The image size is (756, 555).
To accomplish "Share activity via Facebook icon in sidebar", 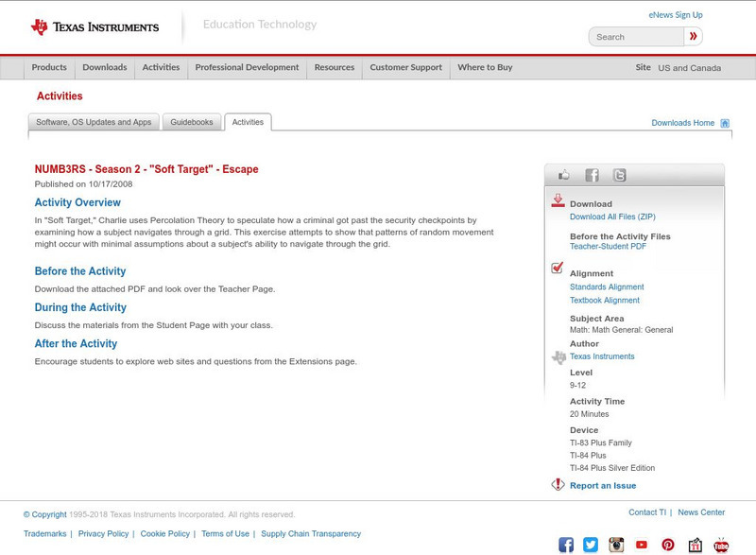I will tap(592, 175).
